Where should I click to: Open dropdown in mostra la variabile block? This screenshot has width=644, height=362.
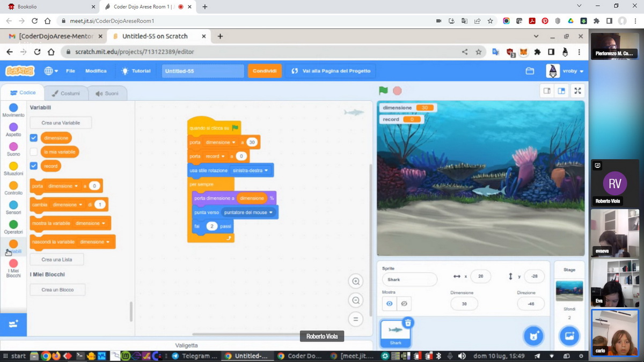click(90, 223)
